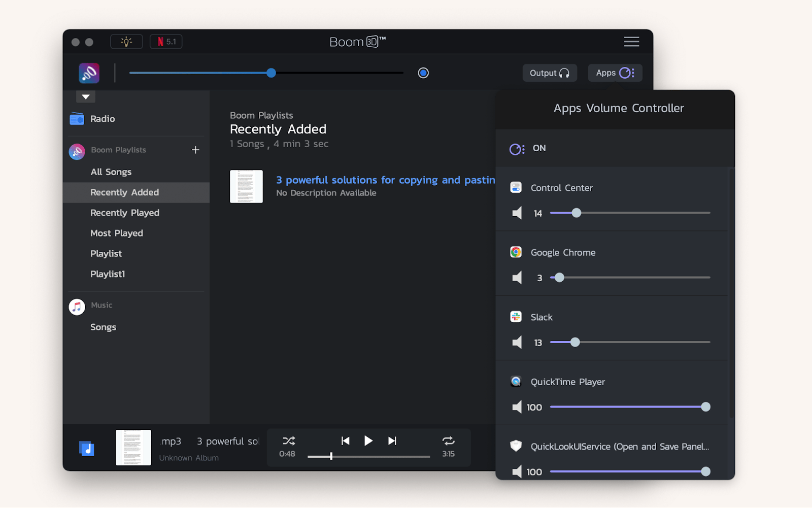Open the lightbulb tips button
The width and height of the screenshot is (812, 508).
(126, 42)
